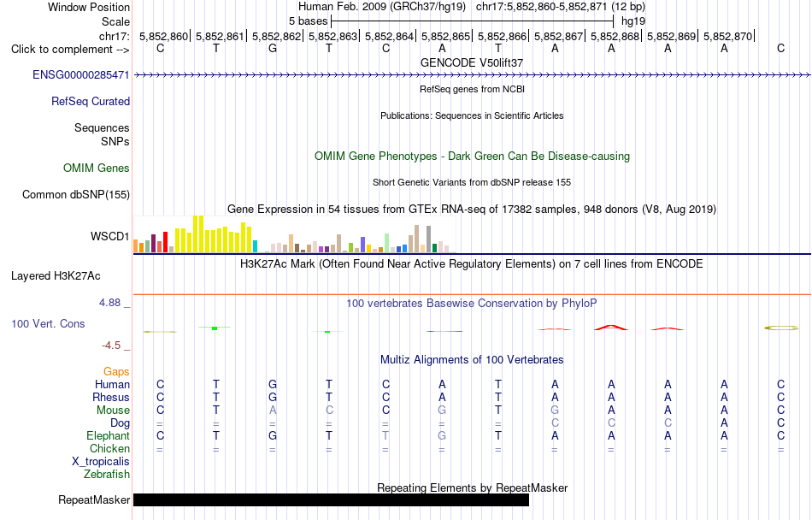812x520 pixels.
Task: Select the RepeatMasker track label
Action: [x=94, y=499]
